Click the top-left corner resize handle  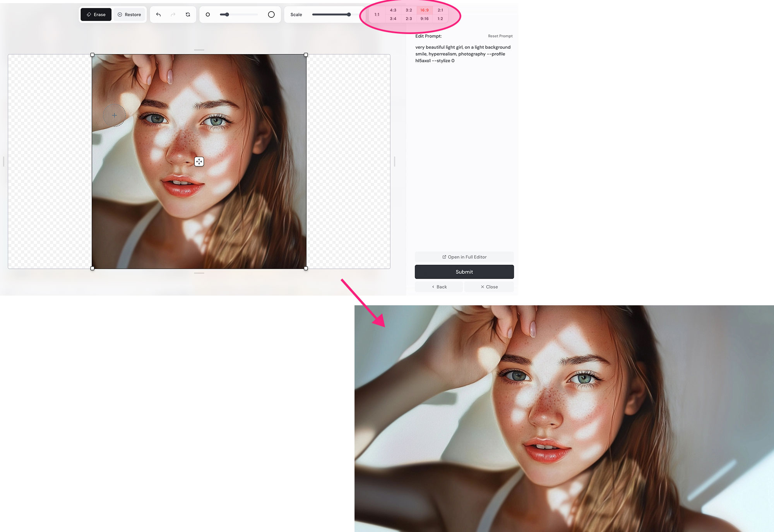pyautogui.click(x=92, y=55)
